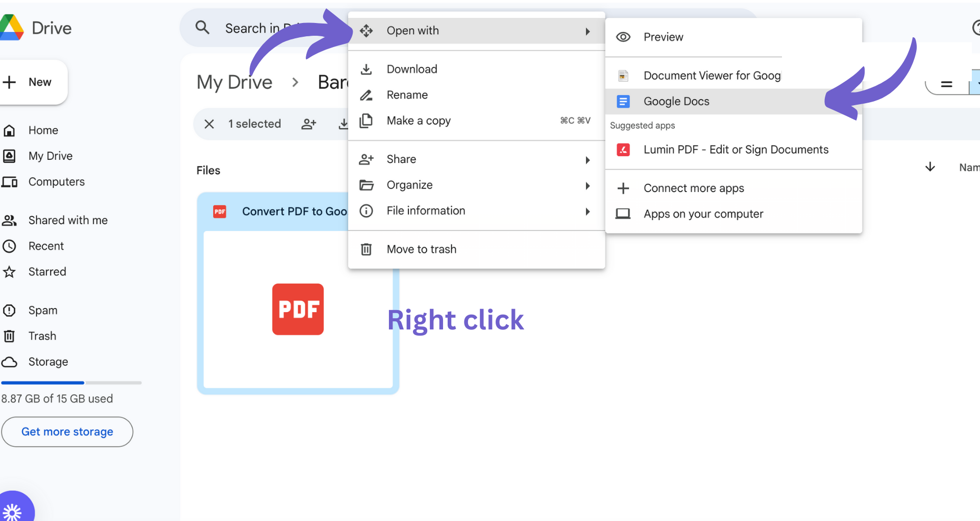
Task: Open the Spam section
Action: coord(42,311)
